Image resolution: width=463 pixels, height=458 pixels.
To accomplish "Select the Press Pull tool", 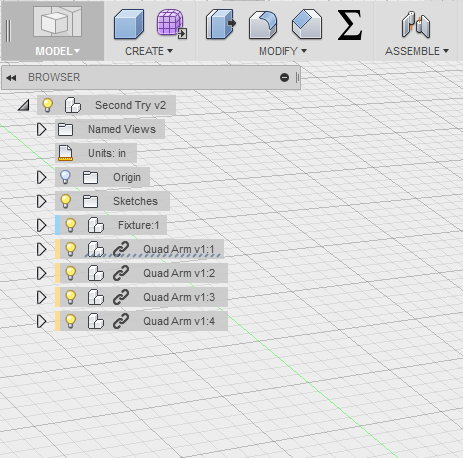I will point(221,24).
